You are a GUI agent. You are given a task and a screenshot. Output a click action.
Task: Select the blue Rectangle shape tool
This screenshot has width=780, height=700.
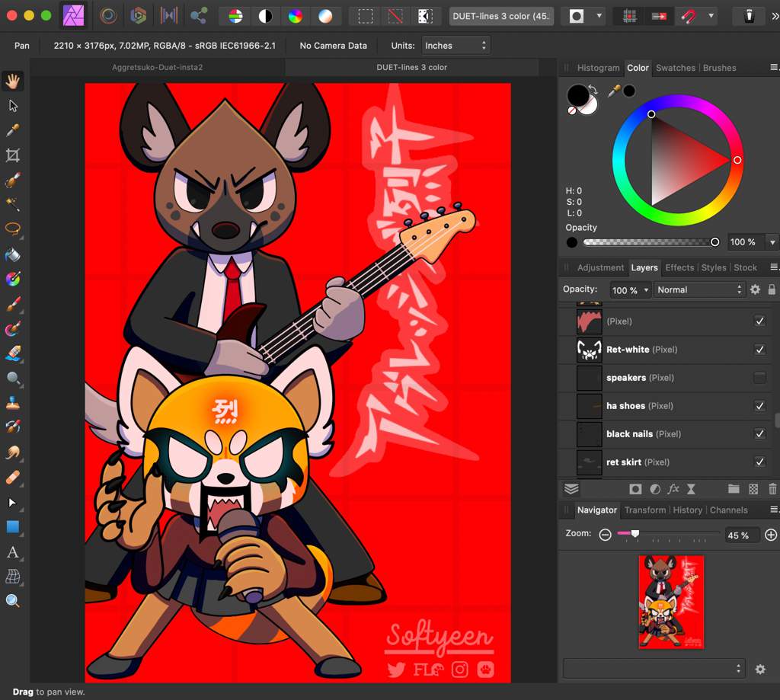[x=13, y=527]
